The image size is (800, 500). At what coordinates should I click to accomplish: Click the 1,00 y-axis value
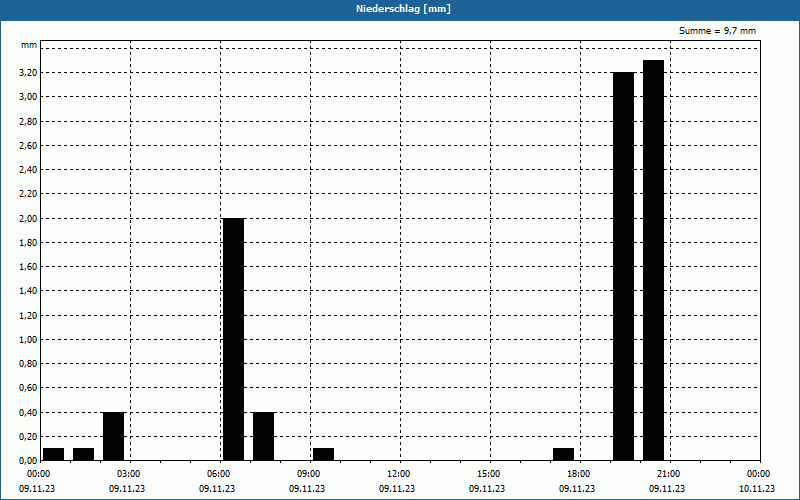click(28, 339)
